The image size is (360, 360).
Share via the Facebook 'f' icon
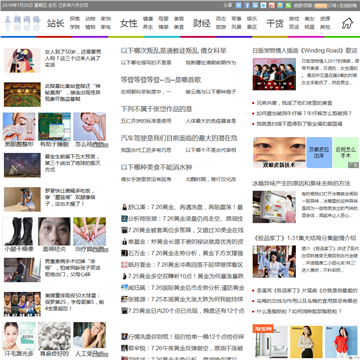[247, 5]
